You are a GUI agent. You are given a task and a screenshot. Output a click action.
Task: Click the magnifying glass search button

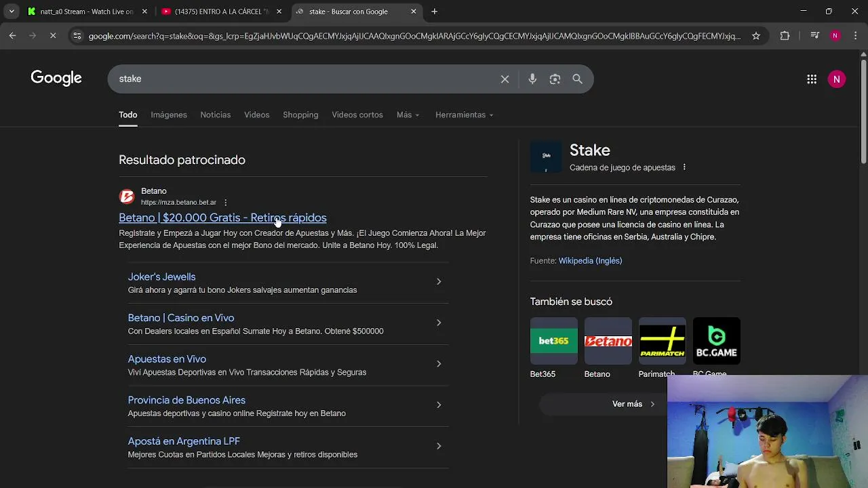(x=578, y=79)
